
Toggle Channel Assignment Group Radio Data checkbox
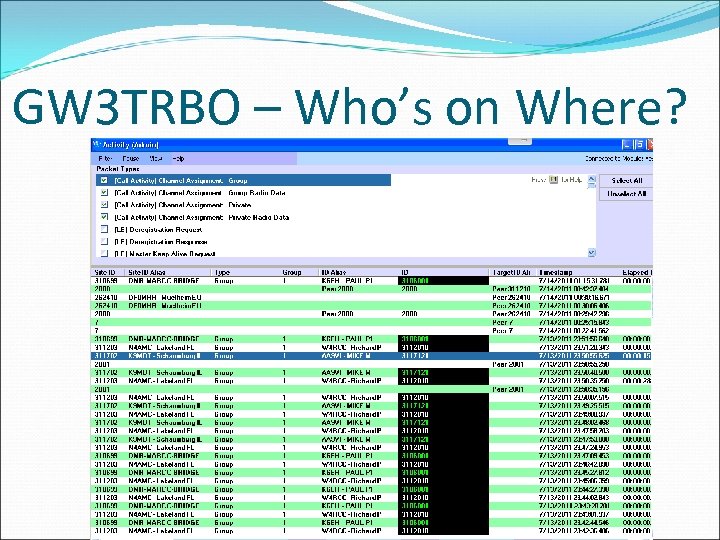[104, 192]
